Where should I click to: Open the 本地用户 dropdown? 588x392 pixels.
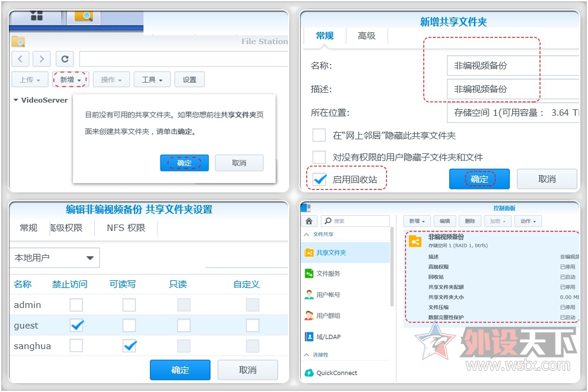[54, 257]
